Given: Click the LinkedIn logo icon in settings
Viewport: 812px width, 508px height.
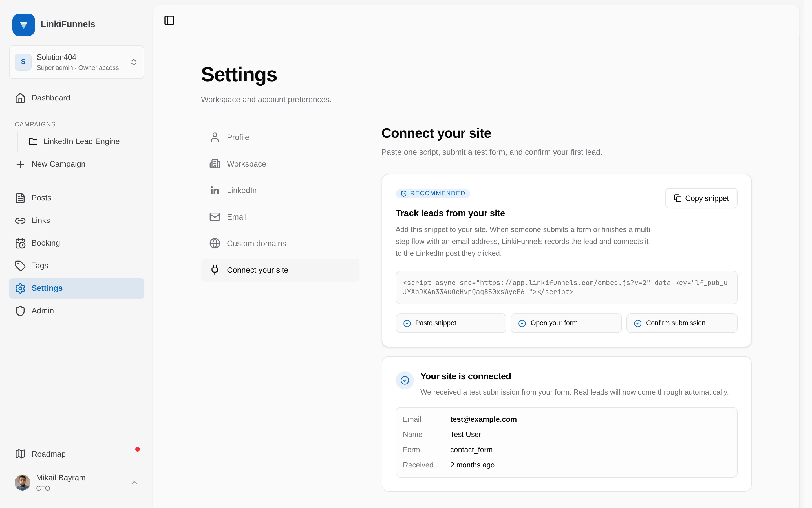Looking at the screenshot, I should pyautogui.click(x=215, y=190).
